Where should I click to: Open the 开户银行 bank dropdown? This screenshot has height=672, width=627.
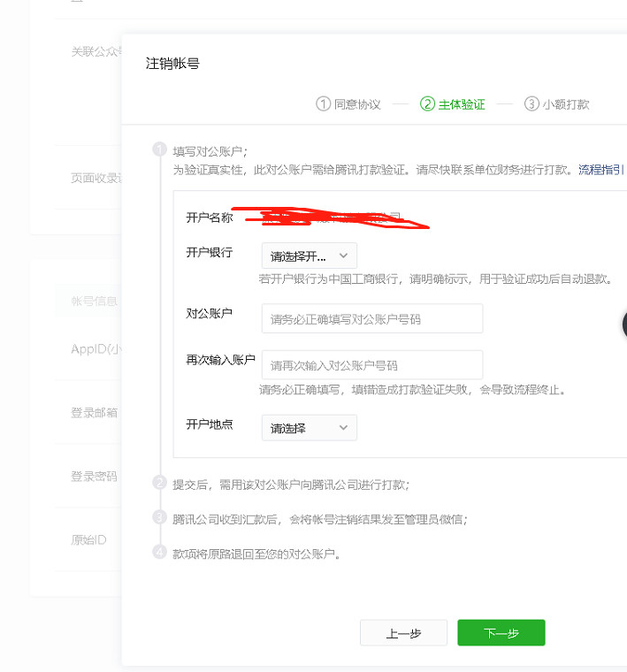[309, 256]
